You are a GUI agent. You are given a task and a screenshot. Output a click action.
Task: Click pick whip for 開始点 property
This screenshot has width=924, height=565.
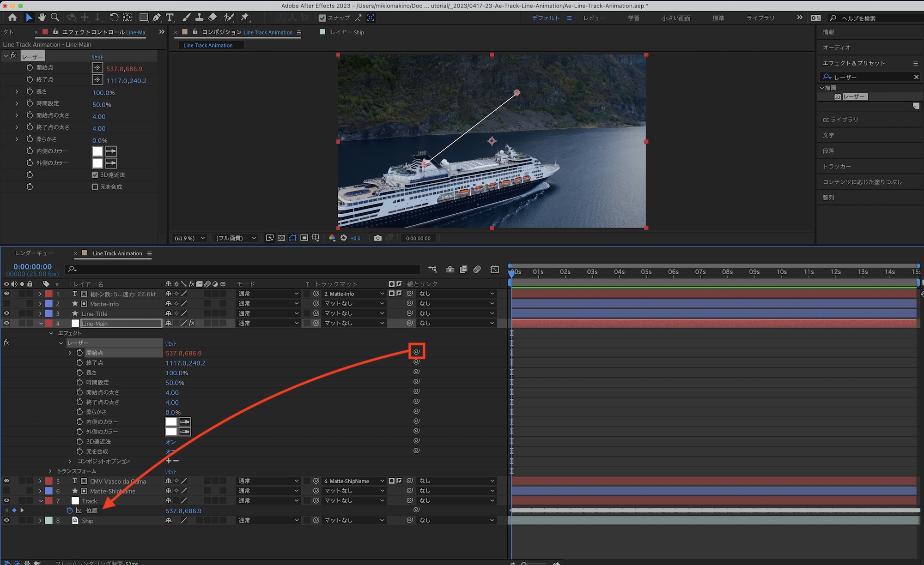pyautogui.click(x=416, y=352)
